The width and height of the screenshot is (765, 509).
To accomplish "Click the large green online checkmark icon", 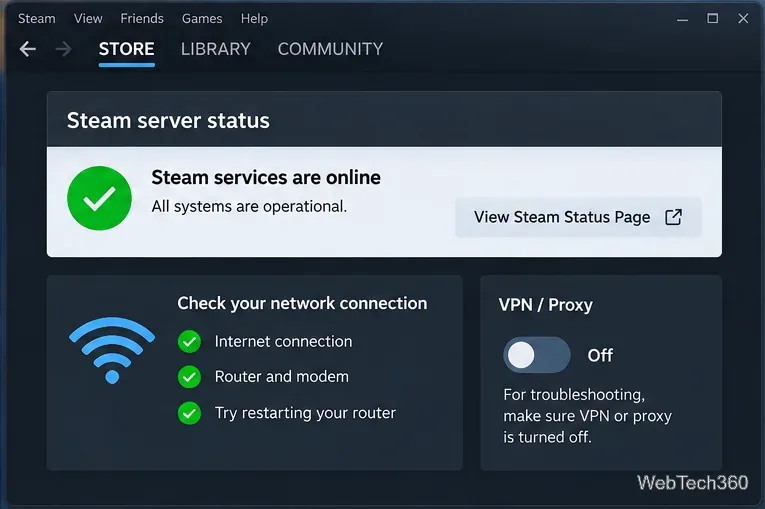I will (100, 198).
